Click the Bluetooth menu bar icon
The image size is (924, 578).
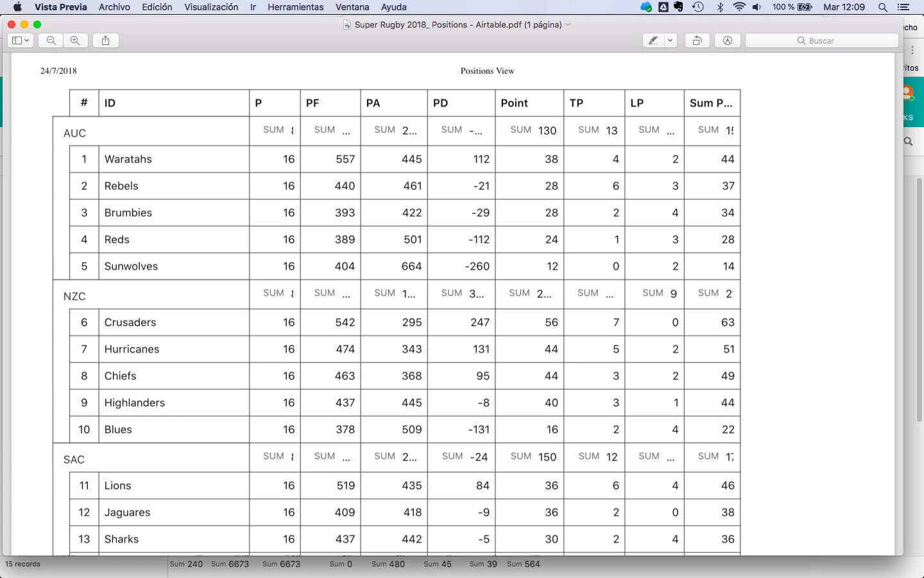[x=720, y=7]
